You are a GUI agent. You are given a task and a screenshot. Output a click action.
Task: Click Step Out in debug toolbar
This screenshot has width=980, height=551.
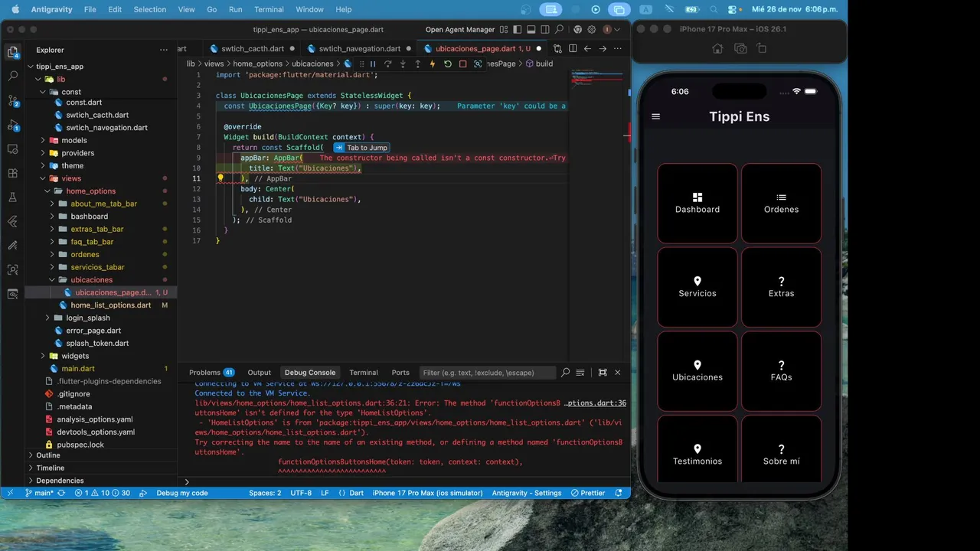418,64
